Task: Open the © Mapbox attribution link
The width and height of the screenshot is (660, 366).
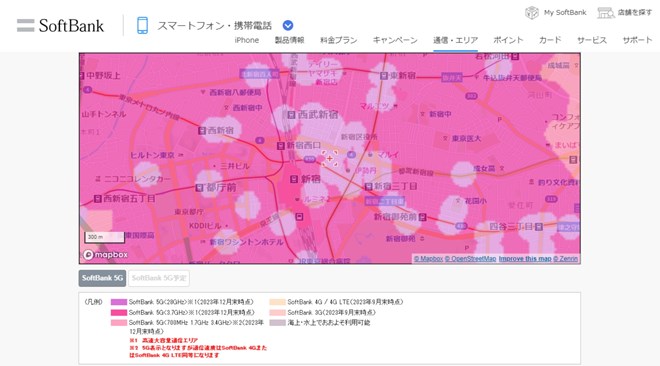Action: pyautogui.click(x=428, y=259)
